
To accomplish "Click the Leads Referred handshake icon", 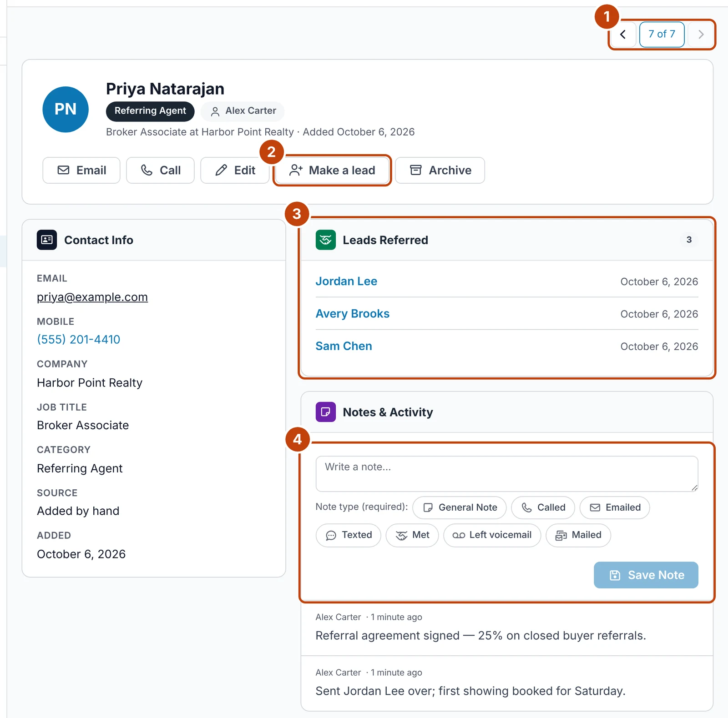I will [x=326, y=240].
